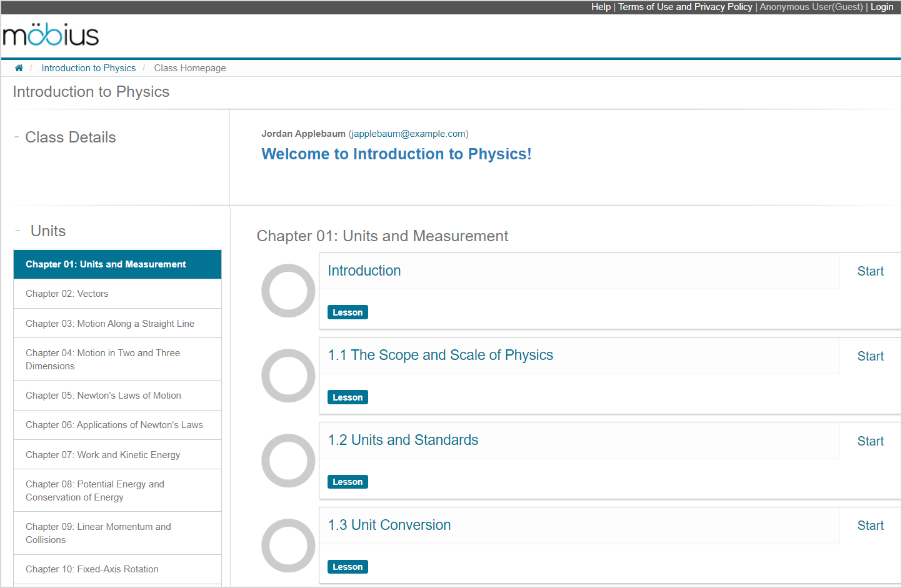Start the Introduction lesson

tap(870, 271)
